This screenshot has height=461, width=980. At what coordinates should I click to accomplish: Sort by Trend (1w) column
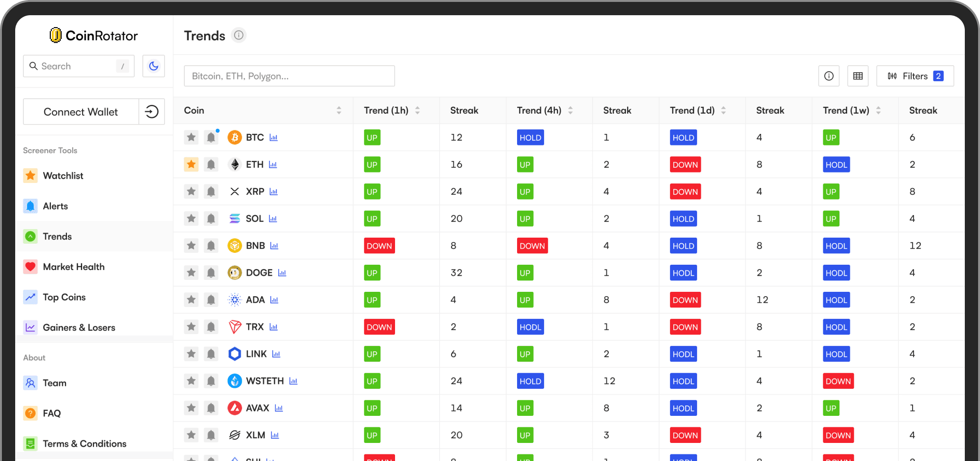tap(878, 110)
